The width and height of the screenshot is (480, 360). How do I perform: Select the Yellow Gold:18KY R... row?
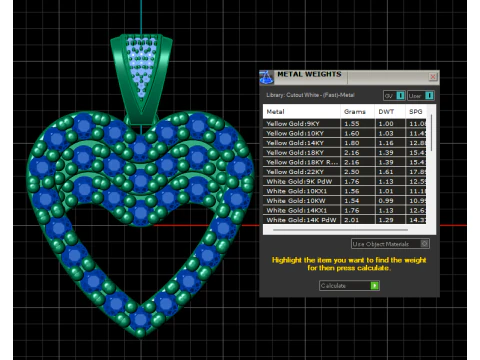click(x=345, y=162)
